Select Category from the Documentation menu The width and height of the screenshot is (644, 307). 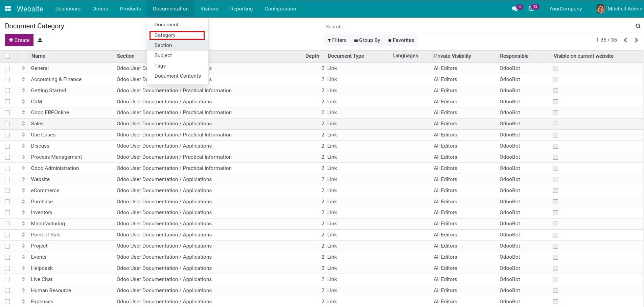click(x=165, y=35)
